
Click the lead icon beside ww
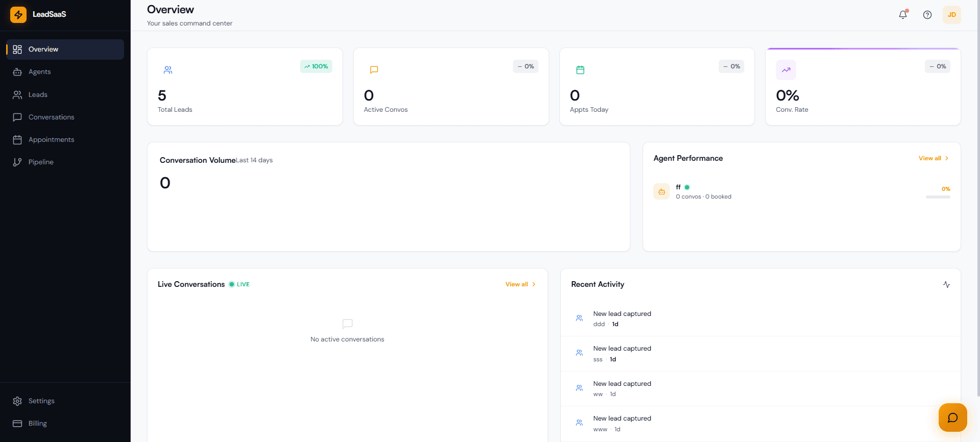point(579,388)
